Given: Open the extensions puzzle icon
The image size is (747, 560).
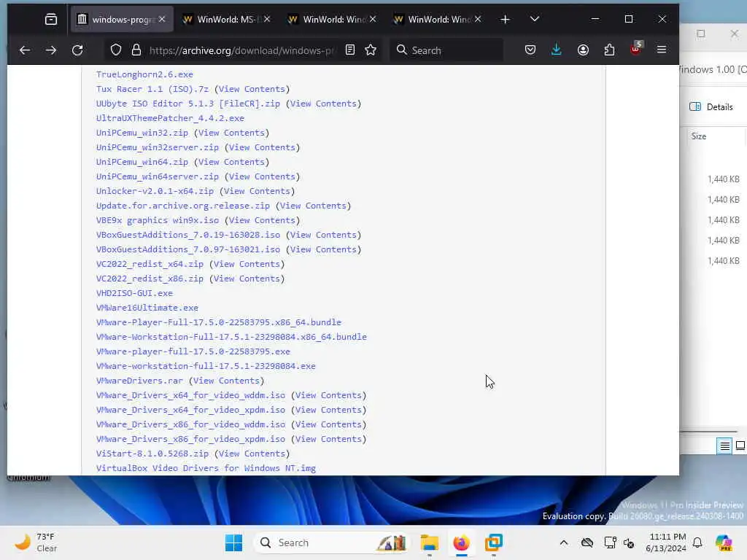Looking at the screenshot, I should (609, 50).
